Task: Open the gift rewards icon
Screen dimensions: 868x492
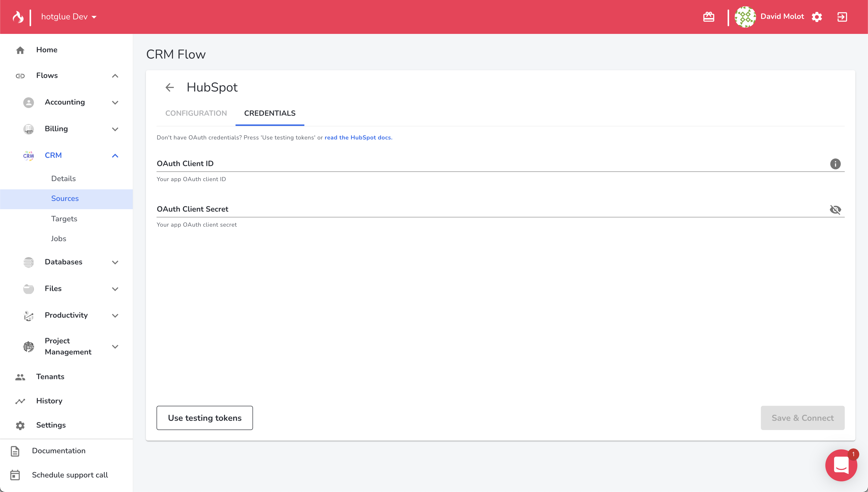Action: pyautogui.click(x=708, y=17)
